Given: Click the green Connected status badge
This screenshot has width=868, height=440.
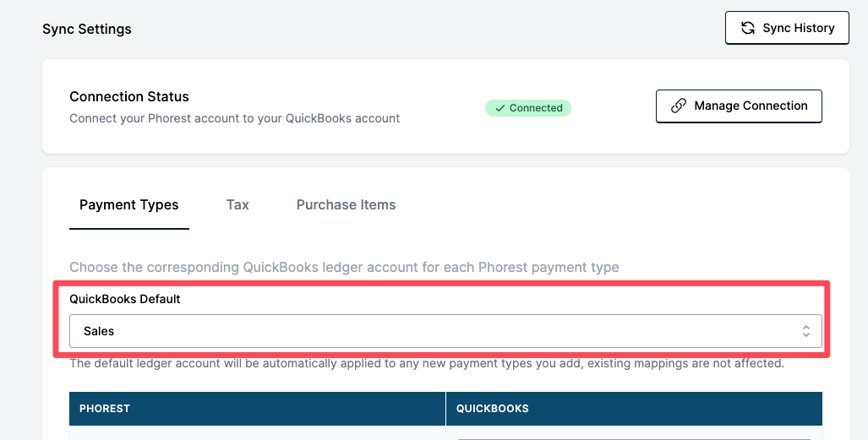Looking at the screenshot, I should 528,108.
